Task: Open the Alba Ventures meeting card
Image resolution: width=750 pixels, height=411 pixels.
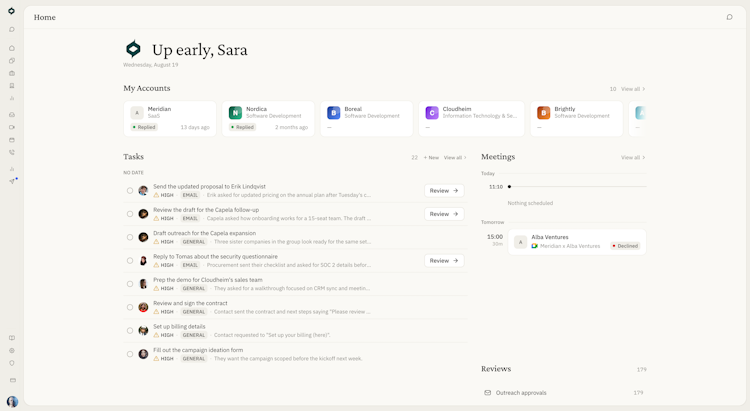Action: pos(577,242)
